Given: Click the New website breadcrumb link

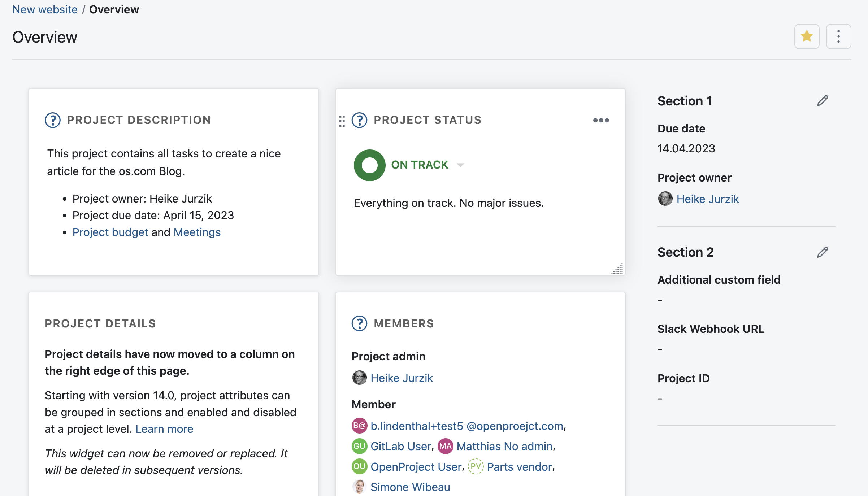Looking at the screenshot, I should (x=45, y=9).
